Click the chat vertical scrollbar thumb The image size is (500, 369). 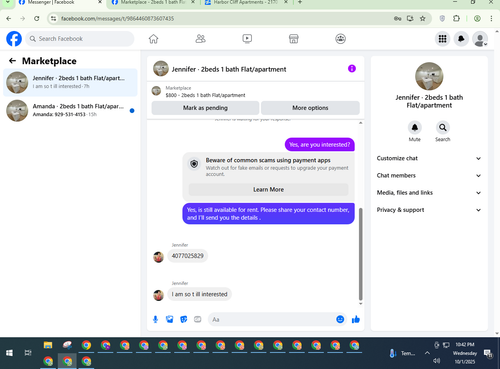pos(360,254)
